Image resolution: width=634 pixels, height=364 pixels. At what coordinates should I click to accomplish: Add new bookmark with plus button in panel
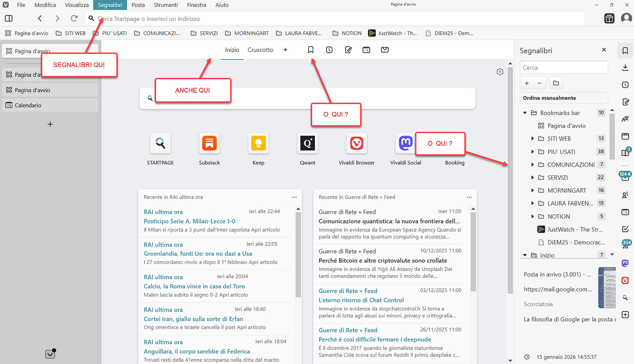[x=527, y=83]
